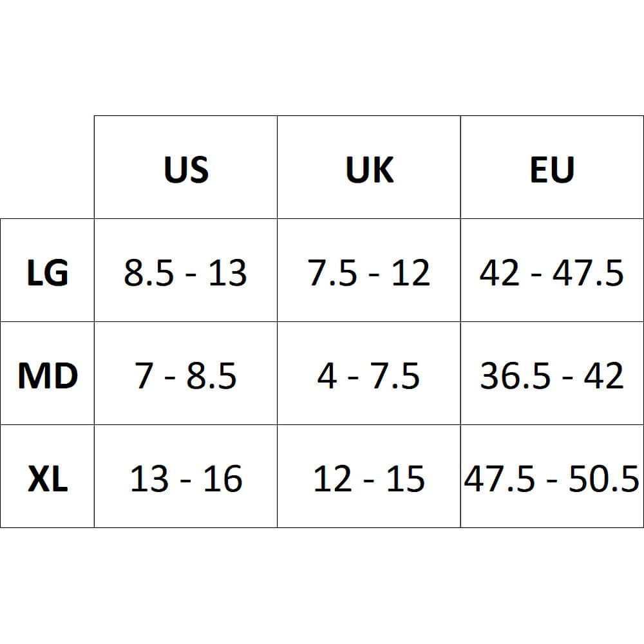Pick the XL EU size cell 47.5 - 50.5
The image size is (644, 644).
pyautogui.click(x=552, y=479)
